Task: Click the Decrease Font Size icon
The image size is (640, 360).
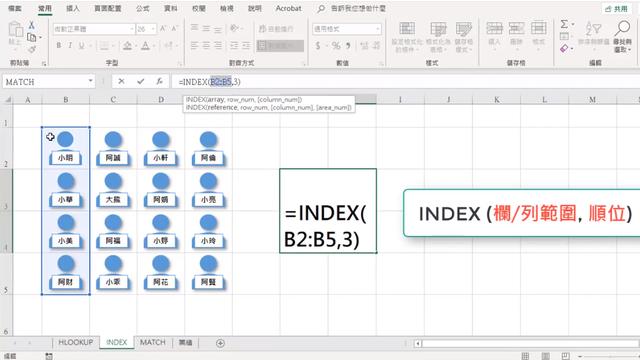Action: click(174, 29)
